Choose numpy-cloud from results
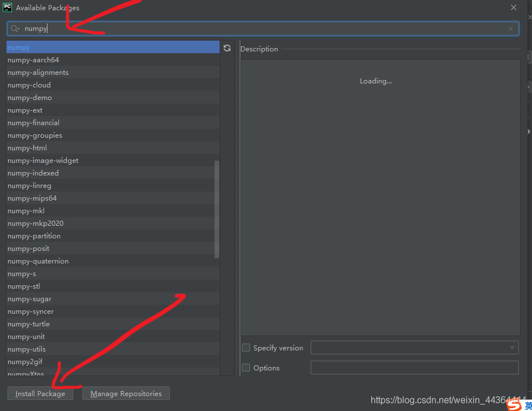532x411 pixels. pyautogui.click(x=113, y=85)
